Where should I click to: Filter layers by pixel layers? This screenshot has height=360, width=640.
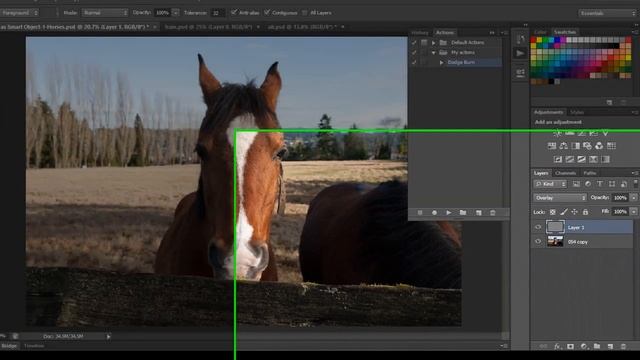pyautogui.click(x=576, y=184)
